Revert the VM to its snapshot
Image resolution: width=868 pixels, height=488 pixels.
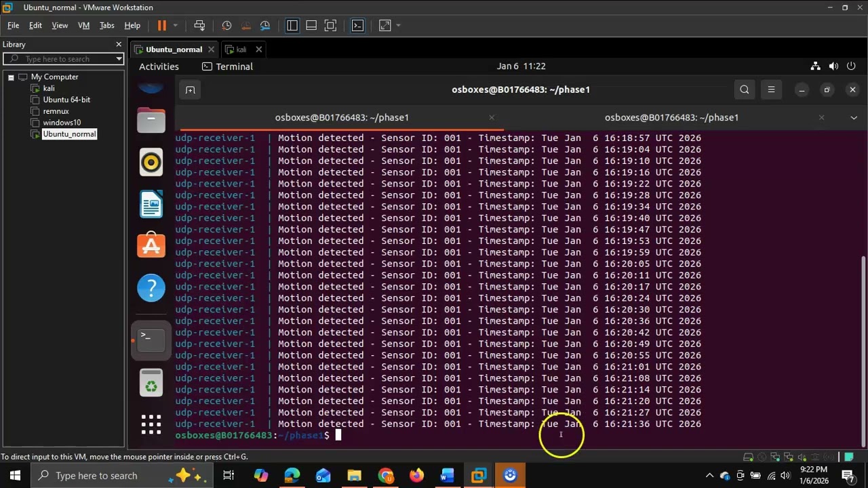(x=245, y=26)
